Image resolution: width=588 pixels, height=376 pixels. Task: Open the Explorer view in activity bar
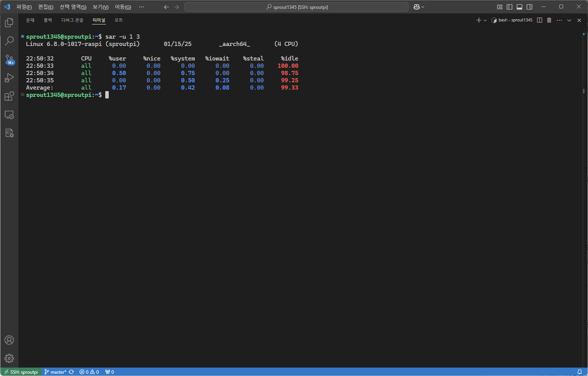pyautogui.click(x=9, y=23)
